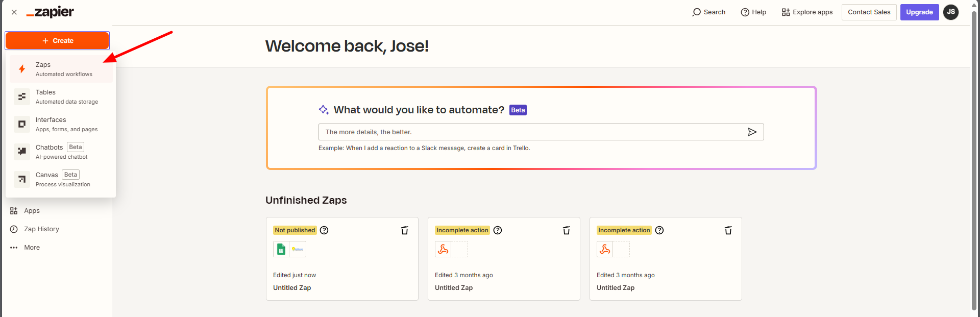Delete the middle Untitled Zap card
Viewport: 980px width, 317px height.
pyautogui.click(x=567, y=230)
